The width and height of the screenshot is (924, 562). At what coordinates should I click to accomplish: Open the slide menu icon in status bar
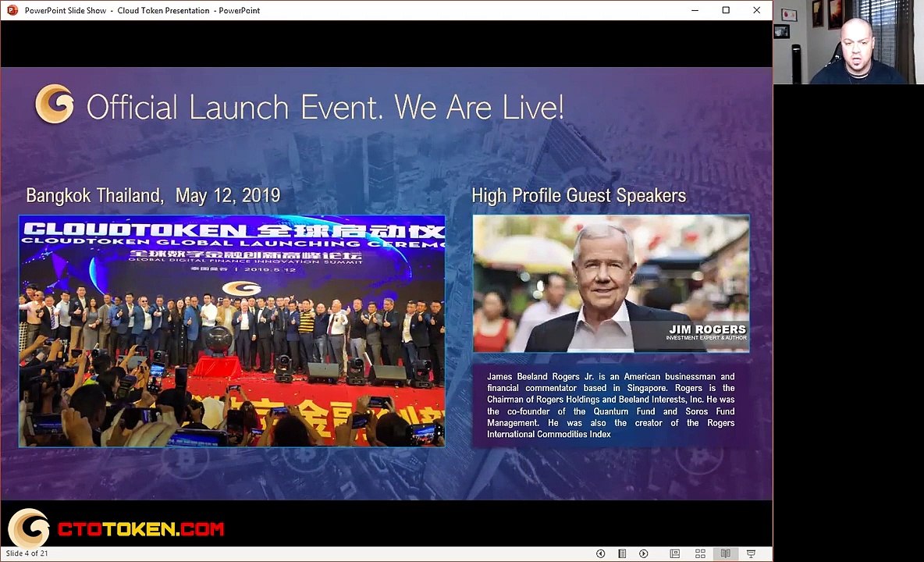622,553
